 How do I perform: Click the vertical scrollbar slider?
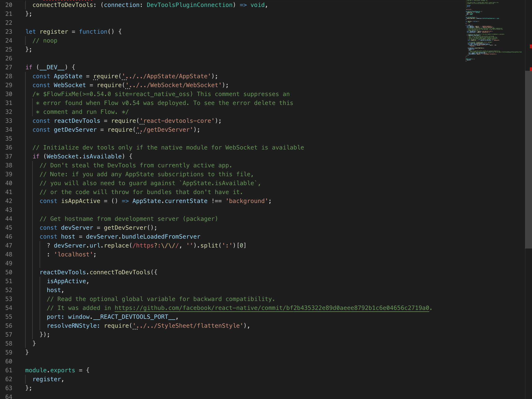(528, 159)
